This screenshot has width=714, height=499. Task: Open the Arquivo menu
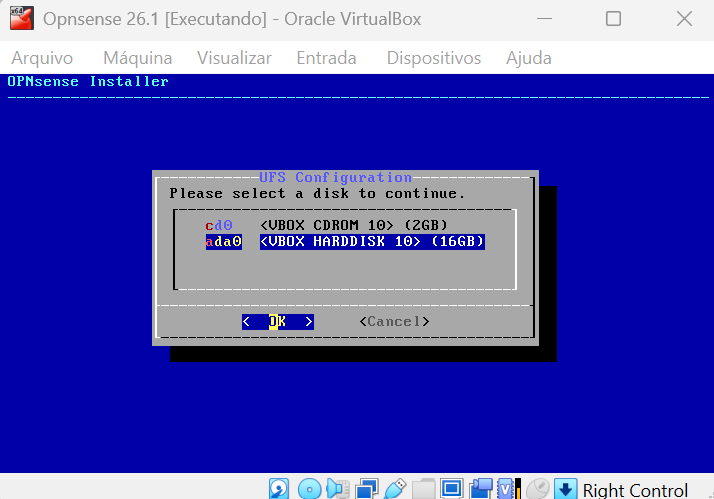tap(42, 58)
